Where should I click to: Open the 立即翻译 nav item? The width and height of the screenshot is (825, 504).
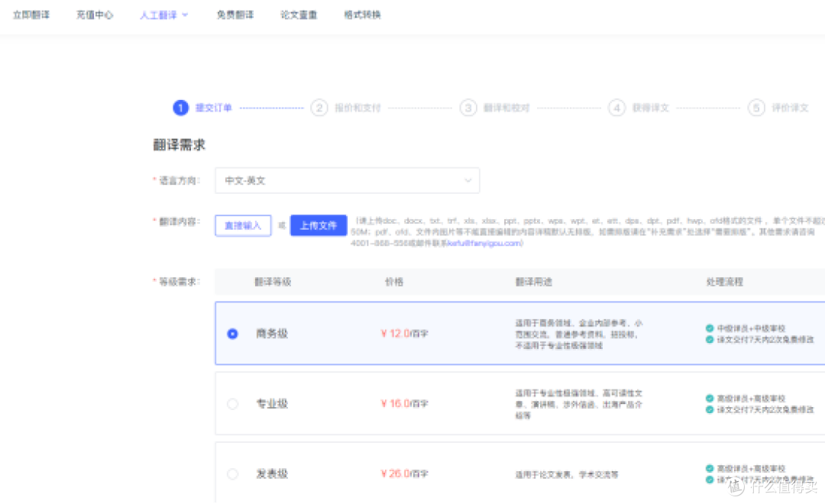(x=31, y=15)
